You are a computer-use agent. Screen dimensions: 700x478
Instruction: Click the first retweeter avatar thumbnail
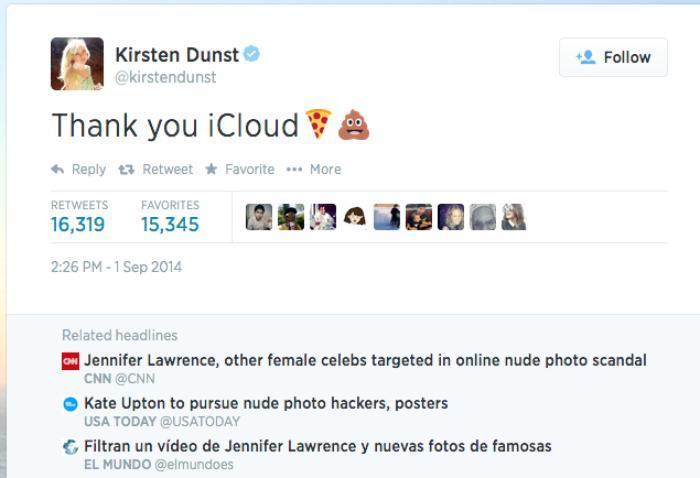(x=259, y=217)
